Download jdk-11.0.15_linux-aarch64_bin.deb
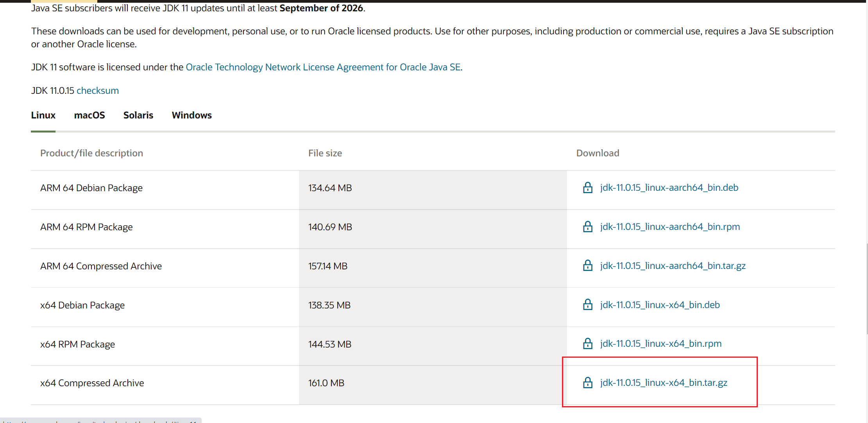The height and width of the screenshot is (423, 868). coord(669,188)
